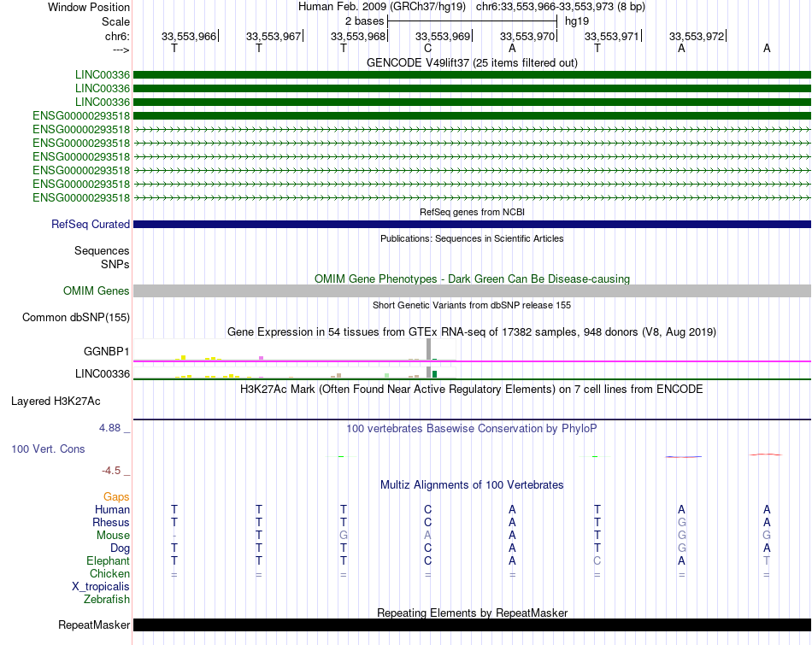
Task: Click the 'Human Feb. 2009 (GRCh37/hg19)' header text
Action: 382,7
